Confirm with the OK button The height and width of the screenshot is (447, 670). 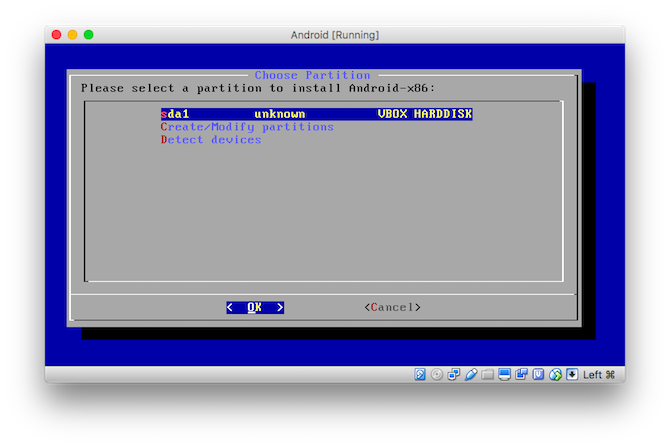click(x=255, y=307)
